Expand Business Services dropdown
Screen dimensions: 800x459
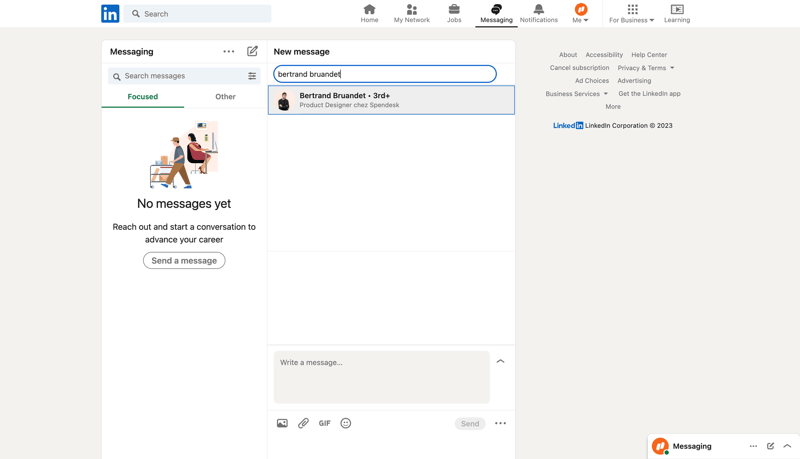(577, 94)
